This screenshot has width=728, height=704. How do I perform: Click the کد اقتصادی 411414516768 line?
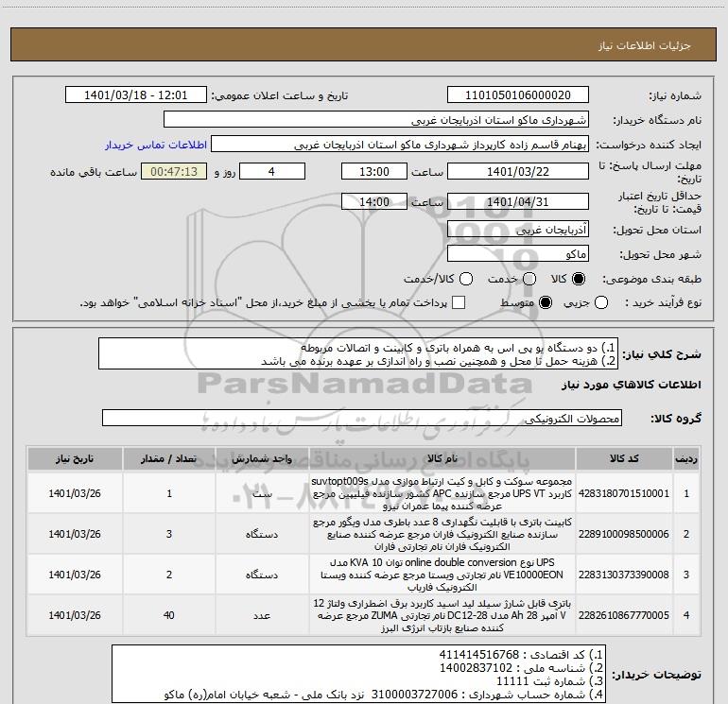[521, 654]
